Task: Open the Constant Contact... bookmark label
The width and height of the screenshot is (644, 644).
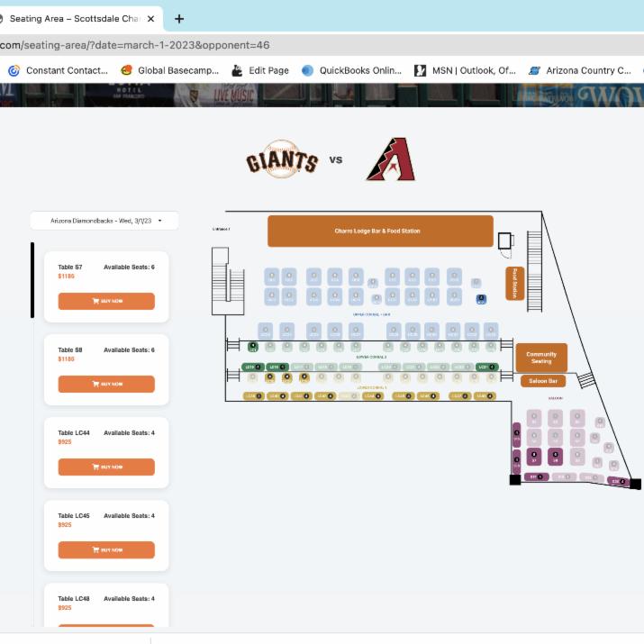Action: tap(67, 70)
